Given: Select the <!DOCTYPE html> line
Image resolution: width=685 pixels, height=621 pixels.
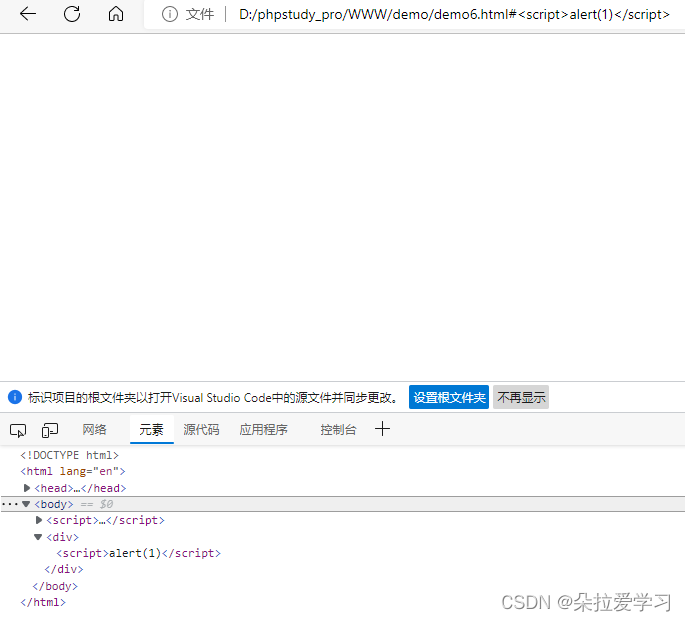Looking at the screenshot, I should [69, 455].
